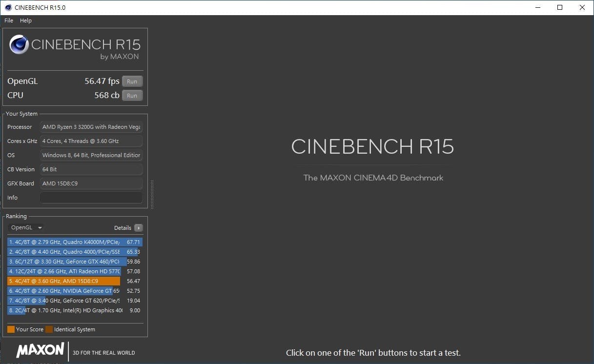
Task: Run the OpenGL benchmark test
Action: pos(132,81)
